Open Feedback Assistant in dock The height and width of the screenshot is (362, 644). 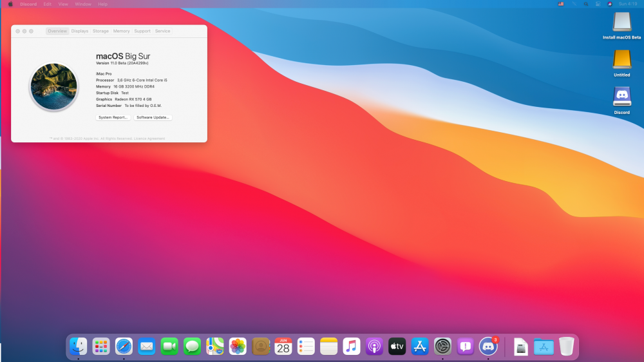pos(466,347)
